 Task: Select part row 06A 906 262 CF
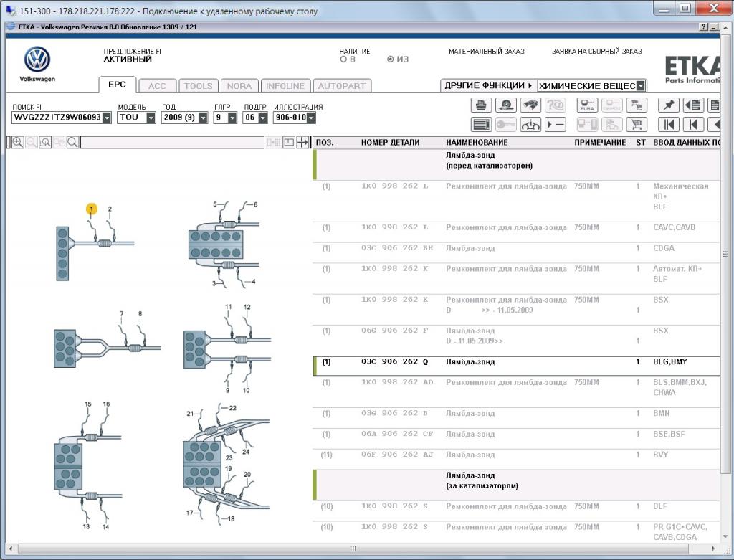516,438
